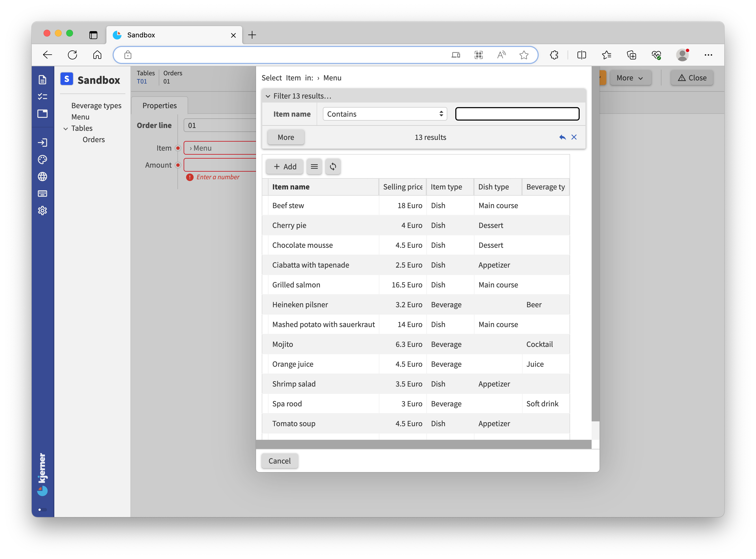Open Orders in the navigation tree
Image resolution: width=756 pixels, height=559 pixels.
[94, 139]
